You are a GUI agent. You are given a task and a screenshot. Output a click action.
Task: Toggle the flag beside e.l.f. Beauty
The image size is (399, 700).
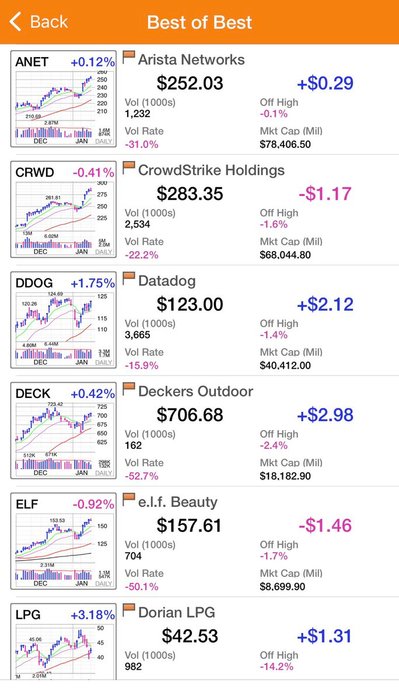tap(129, 500)
